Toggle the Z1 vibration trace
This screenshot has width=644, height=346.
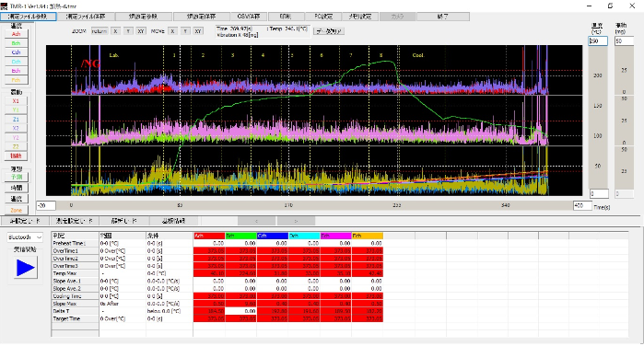16,119
